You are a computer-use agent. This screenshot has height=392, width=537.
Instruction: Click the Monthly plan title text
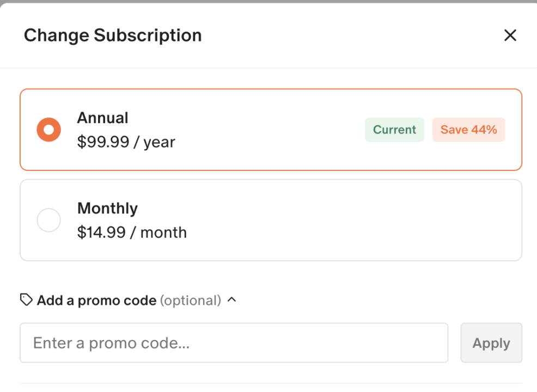tap(107, 208)
